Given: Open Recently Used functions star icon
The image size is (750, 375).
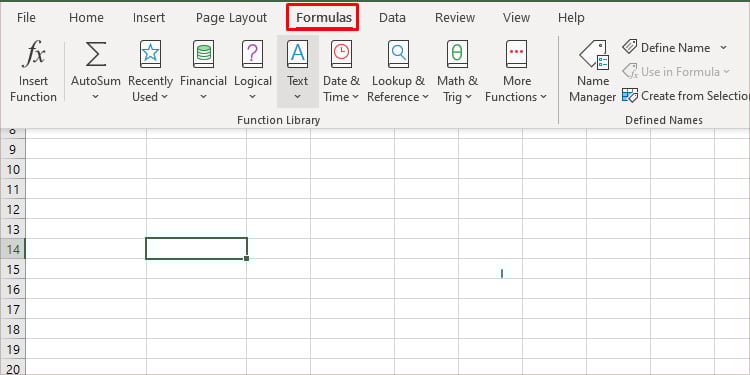Looking at the screenshot, I should point(150,54).
